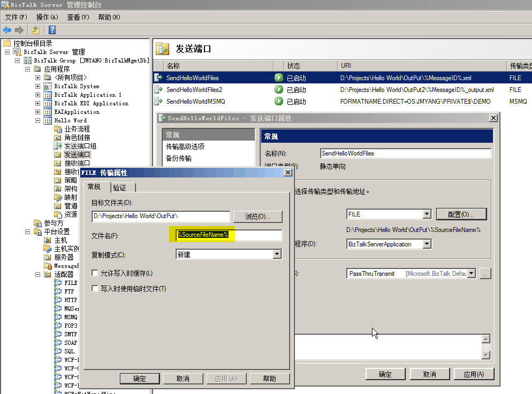Image resolution: width=532 pixels, height=394 pixels.
Task: Open the 复制模式 dropdown
Action: pos(277,254)
